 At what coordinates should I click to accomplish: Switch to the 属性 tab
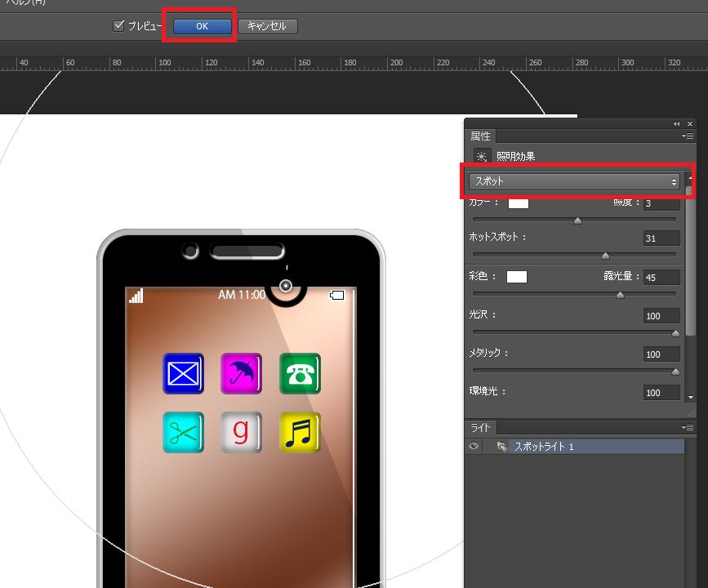click(x=481, y=136)
